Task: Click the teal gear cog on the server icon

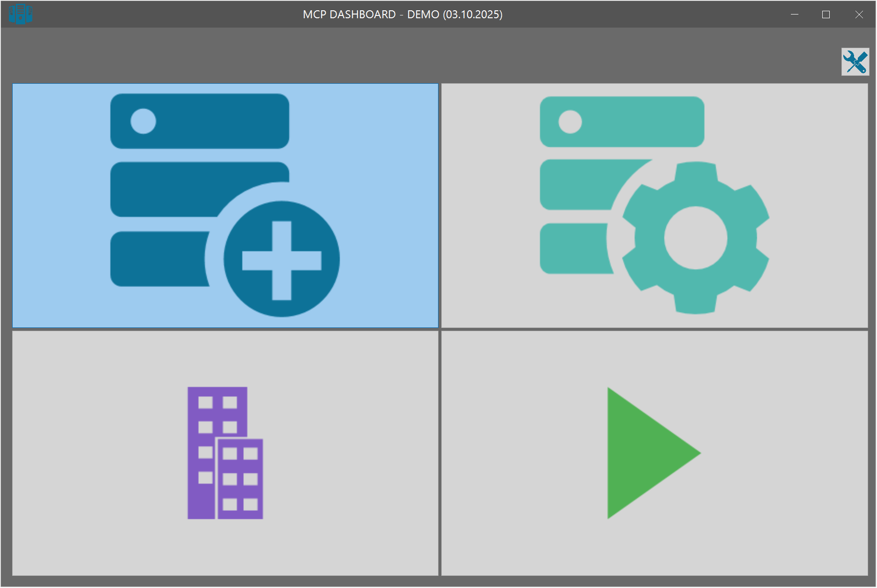Action: pos(695,238)
